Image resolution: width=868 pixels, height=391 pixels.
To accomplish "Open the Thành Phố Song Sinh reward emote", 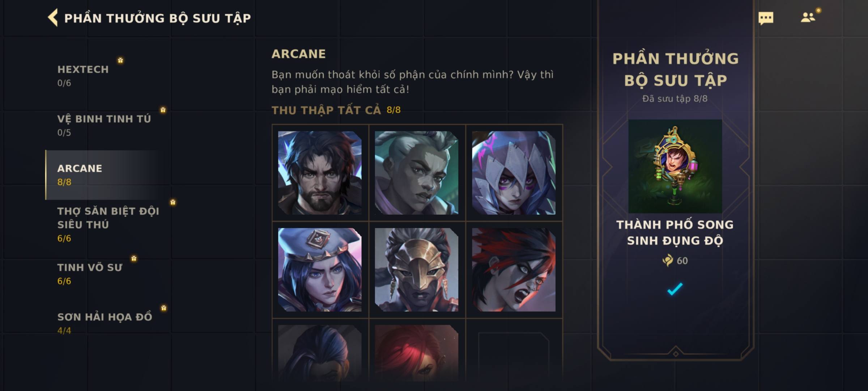I will pos(675,166).
